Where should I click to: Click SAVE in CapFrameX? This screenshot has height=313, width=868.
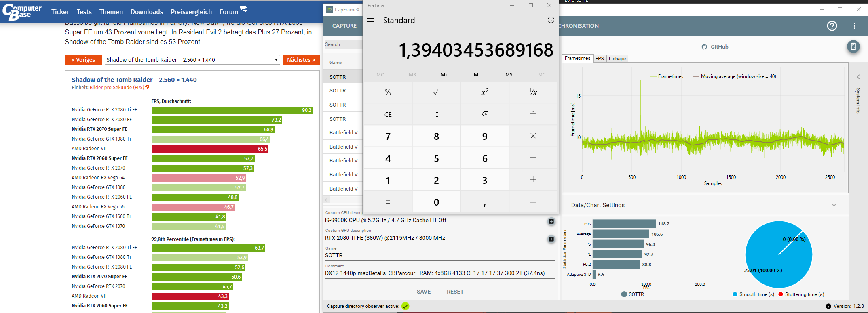[424, 292]
